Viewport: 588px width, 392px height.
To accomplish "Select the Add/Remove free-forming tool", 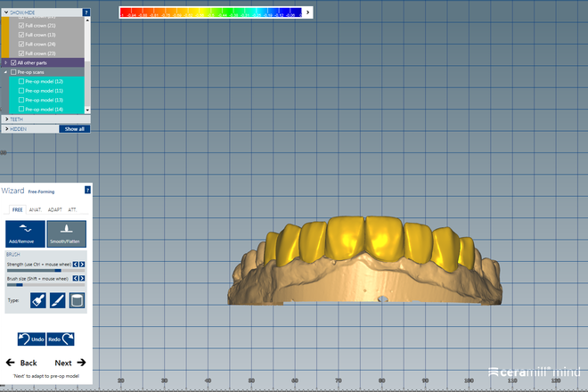I will click(x=25, y=233).
